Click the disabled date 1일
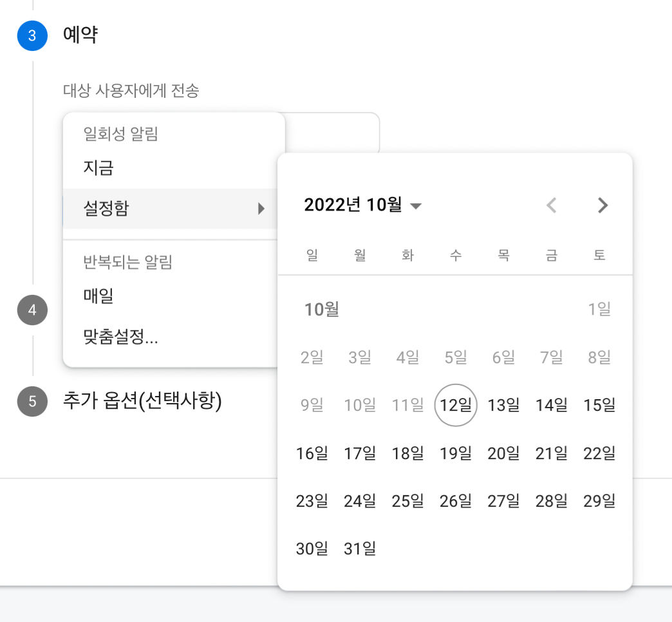The width and height of the screenshot is (672, 622). tap(599, 309)
